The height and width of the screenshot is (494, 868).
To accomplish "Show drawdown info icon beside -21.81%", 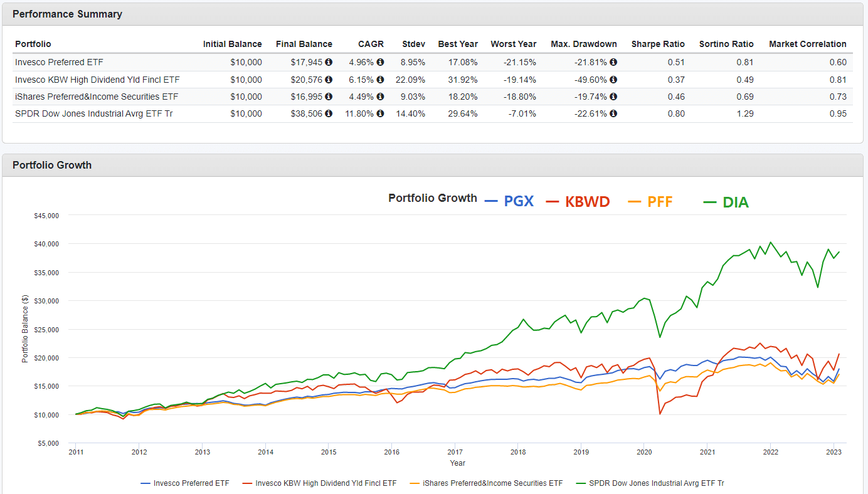I will click(x=613, y=63).
